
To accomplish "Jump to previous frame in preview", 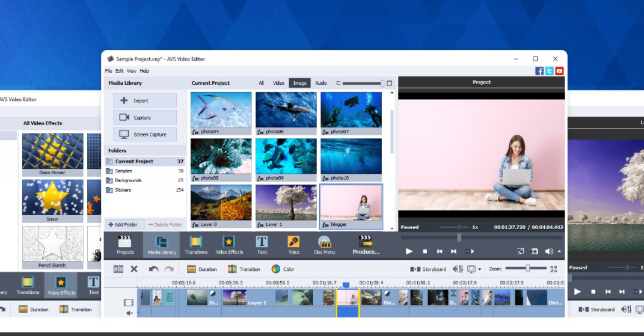I will tap(440, 251).
